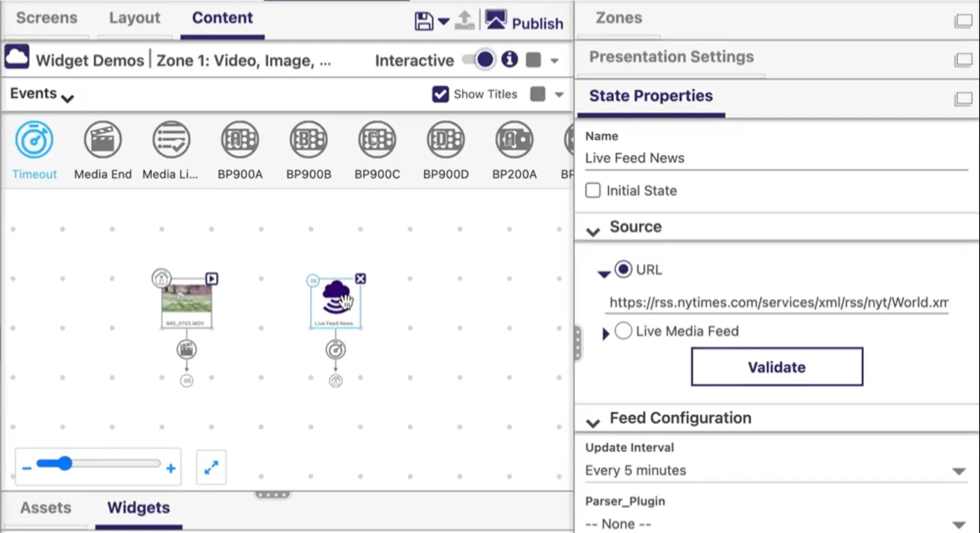Open the Interactive info icon
Image resolution: width=980 pixels, height=533 pixels.
[x=509, y=60]
